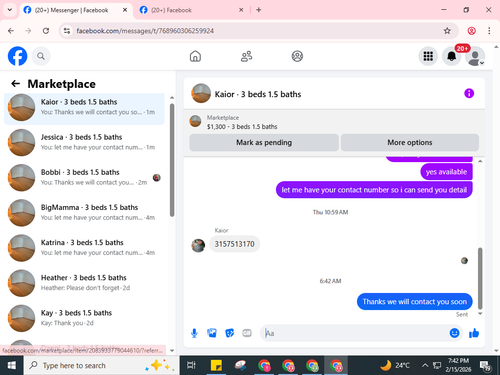Click the chat messages scrollbar
The height and width of the screenshot is (375, 500).
click(480, 278)
